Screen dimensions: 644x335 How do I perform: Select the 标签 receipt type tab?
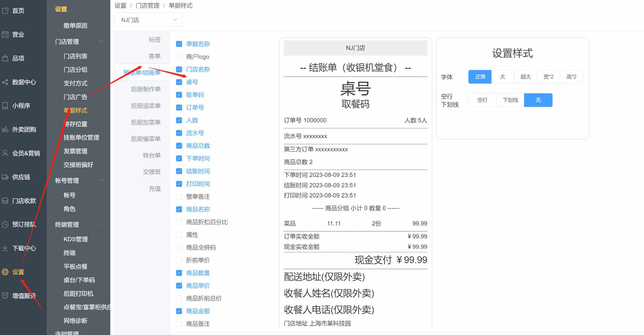pos(154,39)
